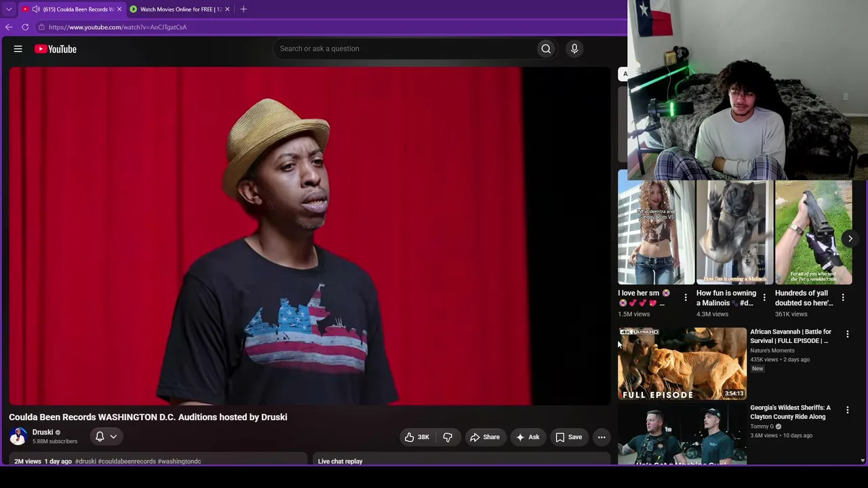868x488 pixels.
Task: Focus the 'Search or ask a question' box
Action: tap(406, 49)
